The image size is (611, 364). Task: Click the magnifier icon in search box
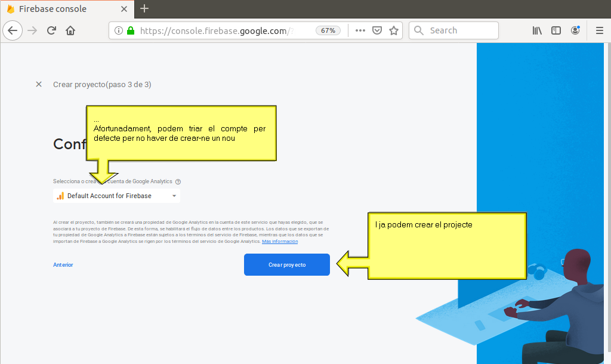click(419, 30)
